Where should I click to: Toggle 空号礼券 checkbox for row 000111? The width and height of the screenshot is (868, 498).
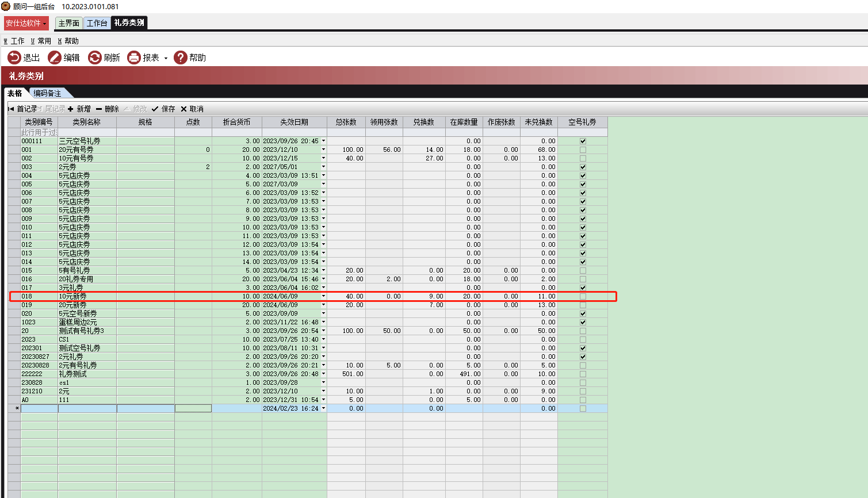583,141
